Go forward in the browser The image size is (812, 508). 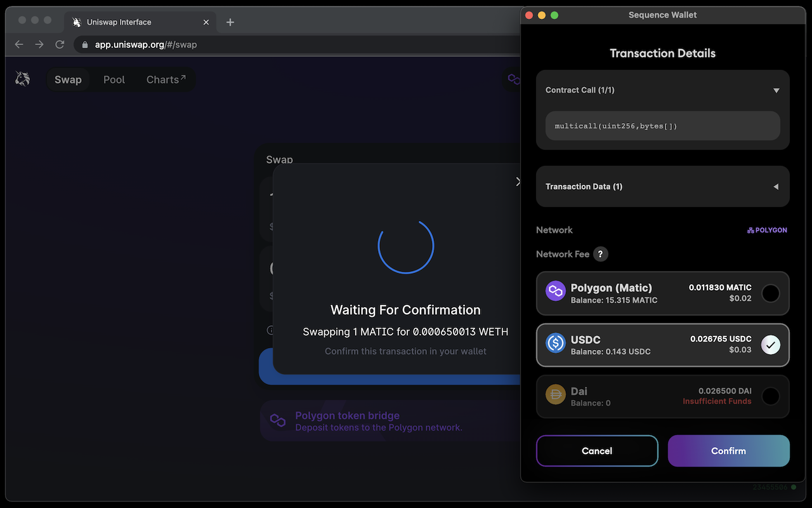click(39, 44)
